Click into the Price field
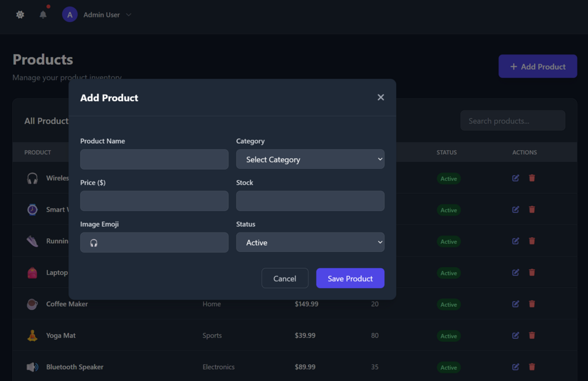588x381 pixels. click(x=154, y=201)
